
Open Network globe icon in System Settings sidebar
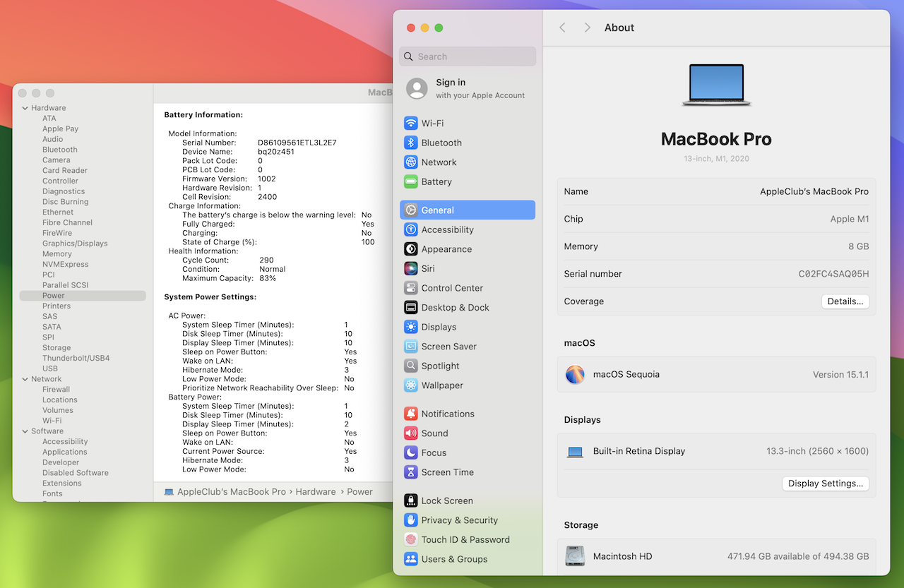[411, 162]
